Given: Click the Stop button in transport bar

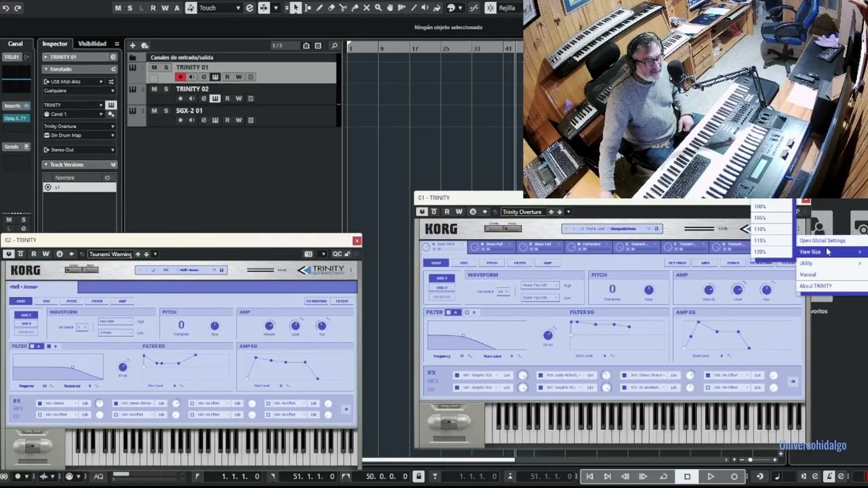Looking at the screenshot, I should click(x=687, y=476).
